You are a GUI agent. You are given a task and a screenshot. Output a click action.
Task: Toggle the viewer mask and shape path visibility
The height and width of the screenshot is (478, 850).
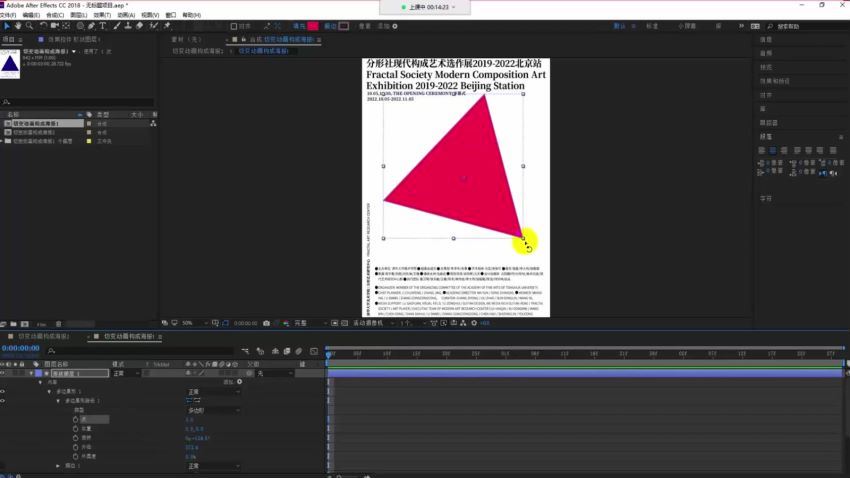tap(226, 323)
